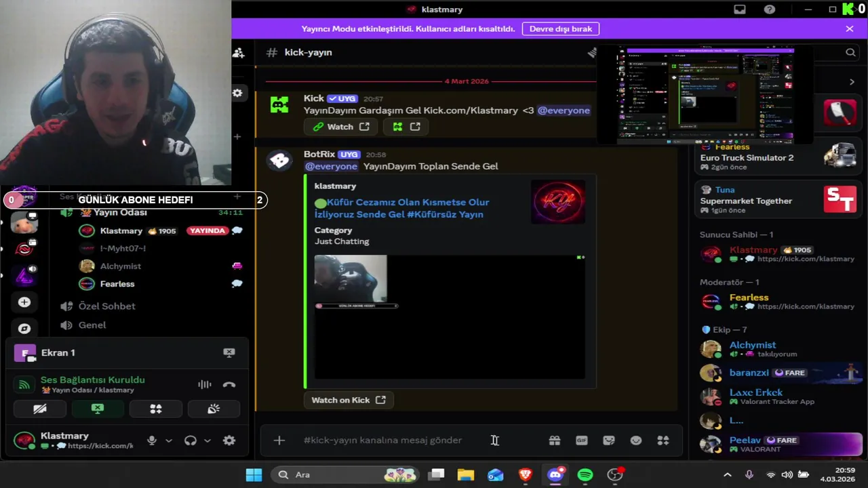Screen dimensions: 868x488
Task: Start an activity with the shapes button
Action: point(156,409)
